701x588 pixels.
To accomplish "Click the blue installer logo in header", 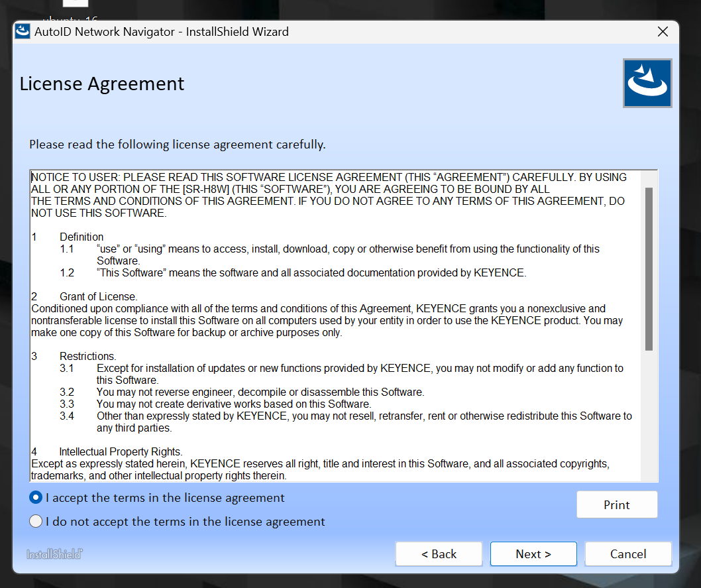I will [x=647, y=83].
